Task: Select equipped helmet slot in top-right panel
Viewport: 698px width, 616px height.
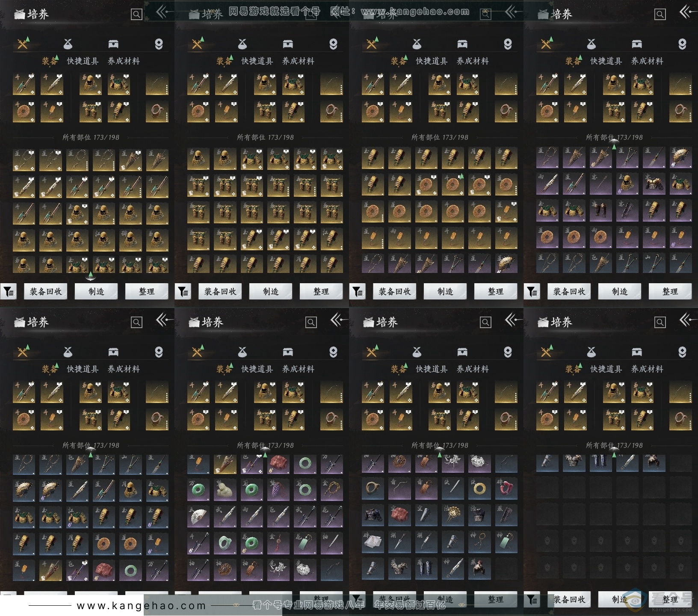Action: 614,84
